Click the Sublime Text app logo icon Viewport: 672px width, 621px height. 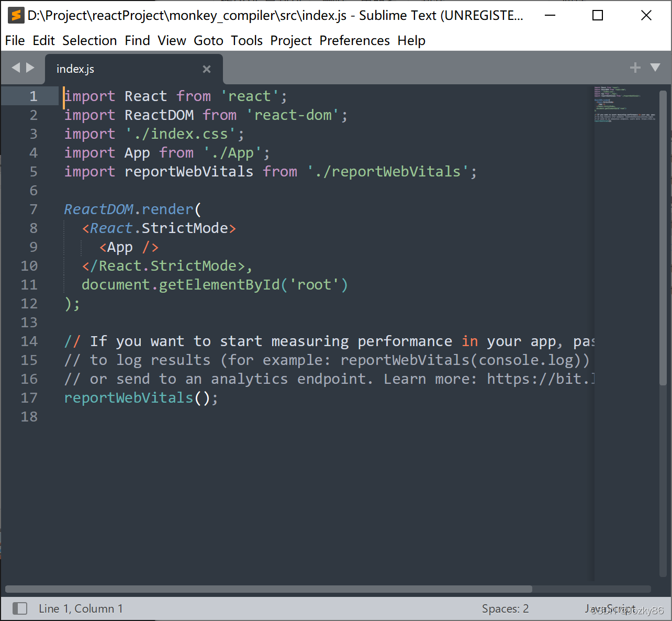tap(16, 15)
